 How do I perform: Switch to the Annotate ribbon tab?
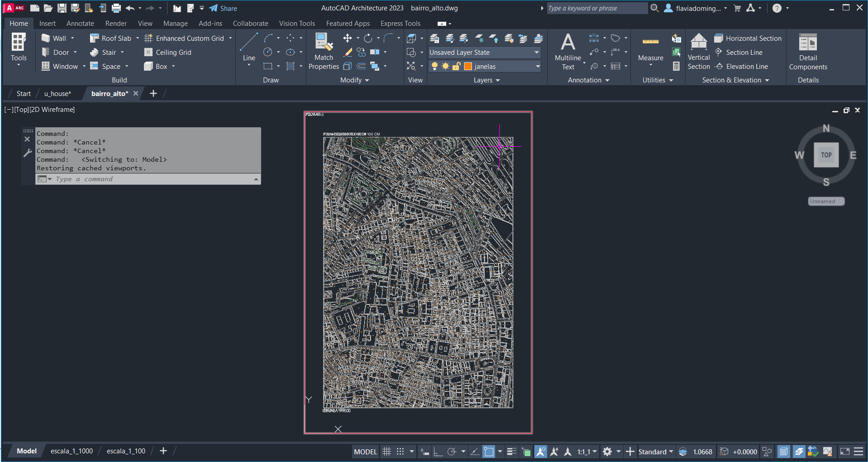(80, 24)
